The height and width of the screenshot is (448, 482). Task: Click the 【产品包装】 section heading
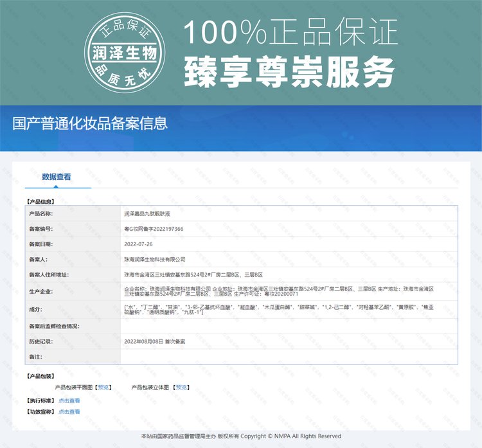pos(41,377)
